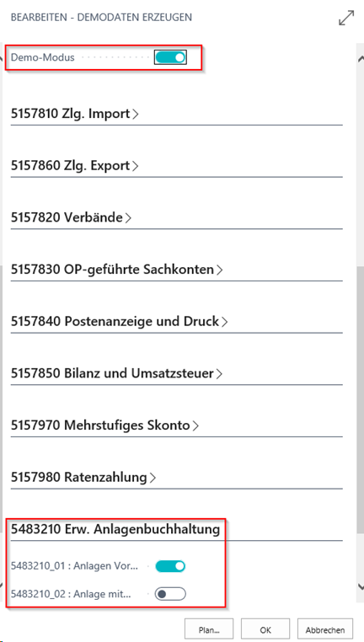Expand the 5157820 Verbände section

point(72,218)
